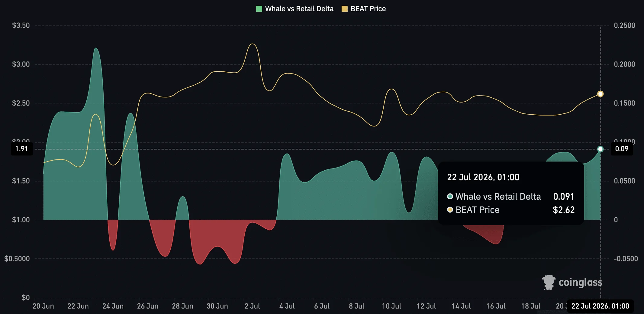Toggle the BEAT Price legend entry
644x314 pixels.
pos(364,9)
